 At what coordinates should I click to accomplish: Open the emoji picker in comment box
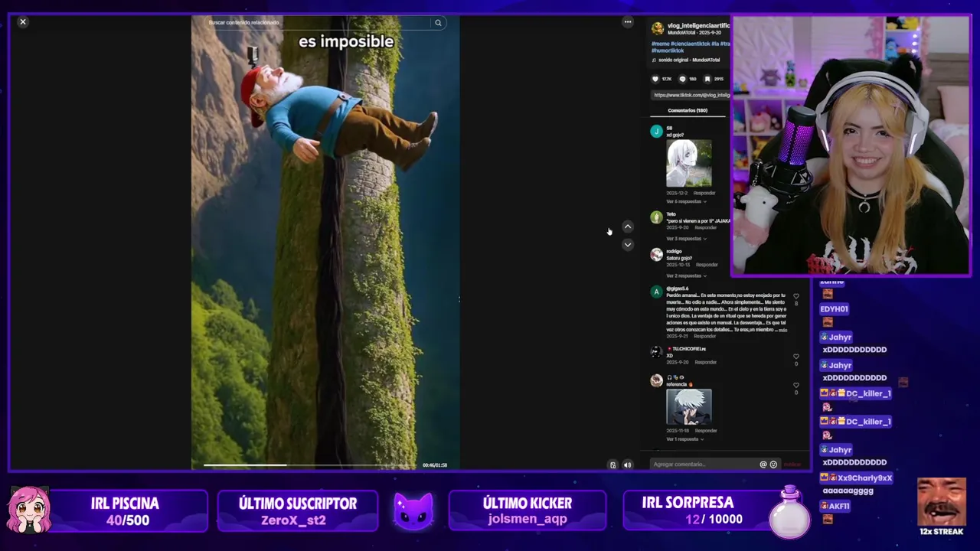click(773, 465)
